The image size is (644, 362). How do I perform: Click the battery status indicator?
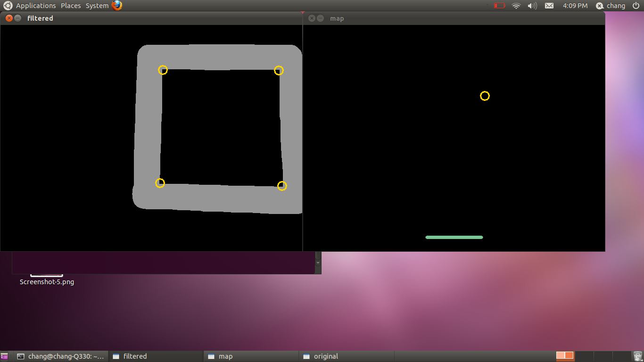tap(499, 6)
